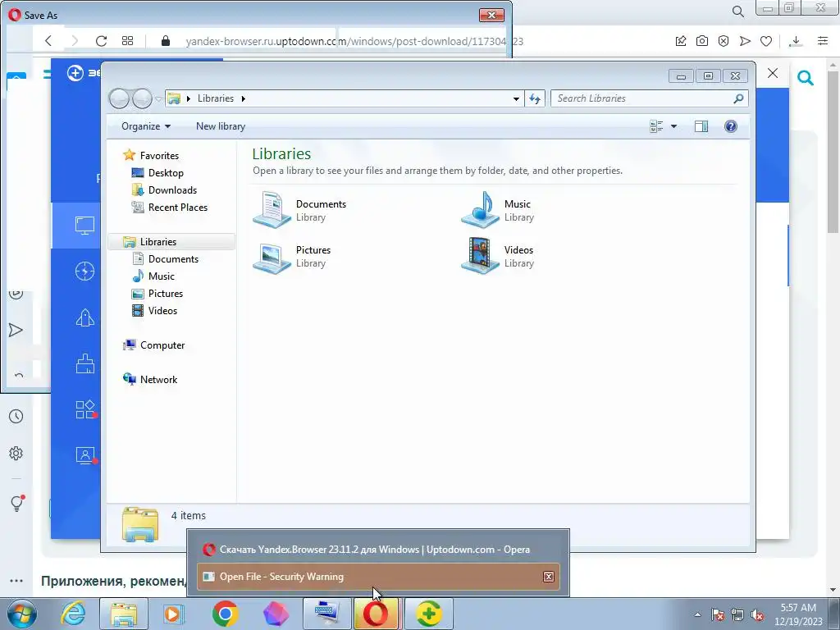Screen dimensions: 840x630
Task: Open dialog help icon
Action: (x=731, y=126)
